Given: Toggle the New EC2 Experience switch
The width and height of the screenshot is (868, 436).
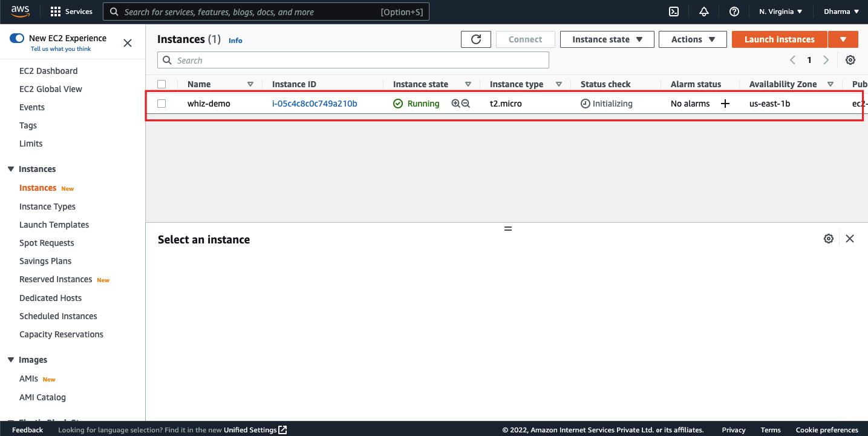Looking at the screenshot, I should point(17,38).
